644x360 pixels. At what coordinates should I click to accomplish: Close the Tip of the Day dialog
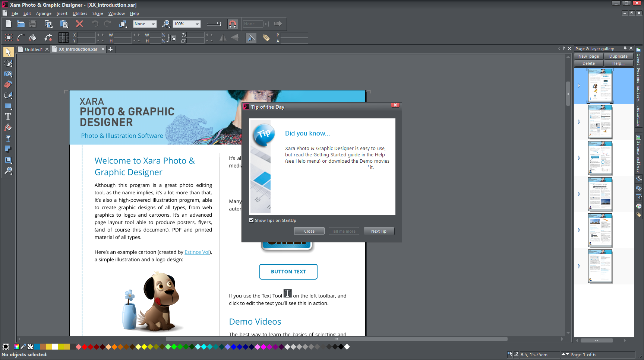click(309, 231)
